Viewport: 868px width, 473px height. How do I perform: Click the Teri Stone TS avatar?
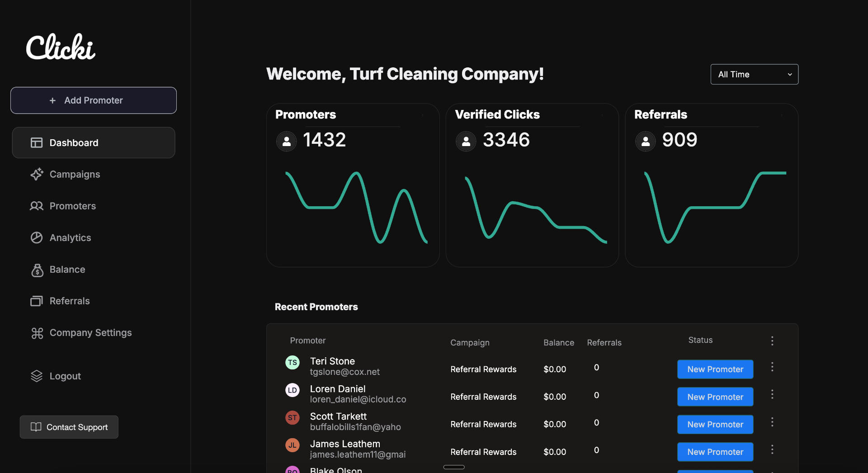coord(292,363)
